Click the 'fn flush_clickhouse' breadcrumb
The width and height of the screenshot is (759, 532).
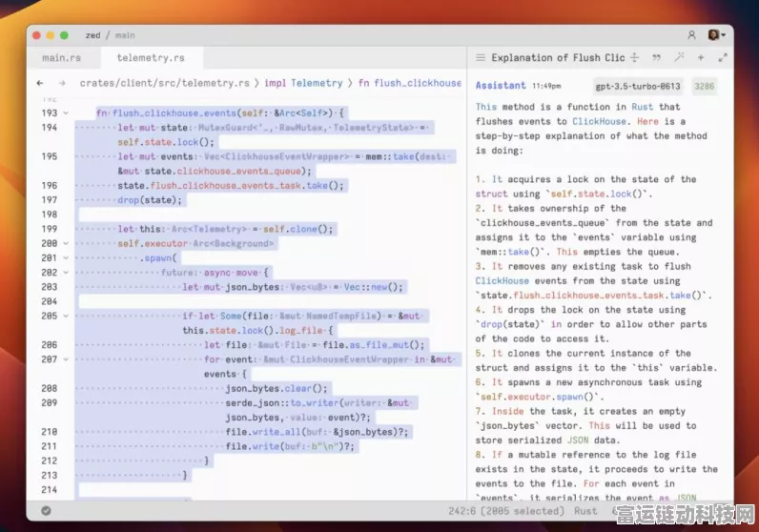[409, 83]
